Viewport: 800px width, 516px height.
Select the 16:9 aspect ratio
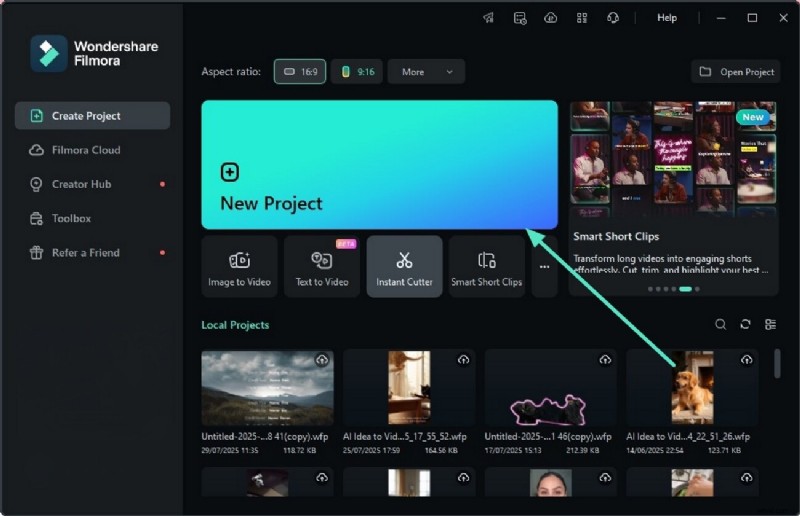click(300, 72)
